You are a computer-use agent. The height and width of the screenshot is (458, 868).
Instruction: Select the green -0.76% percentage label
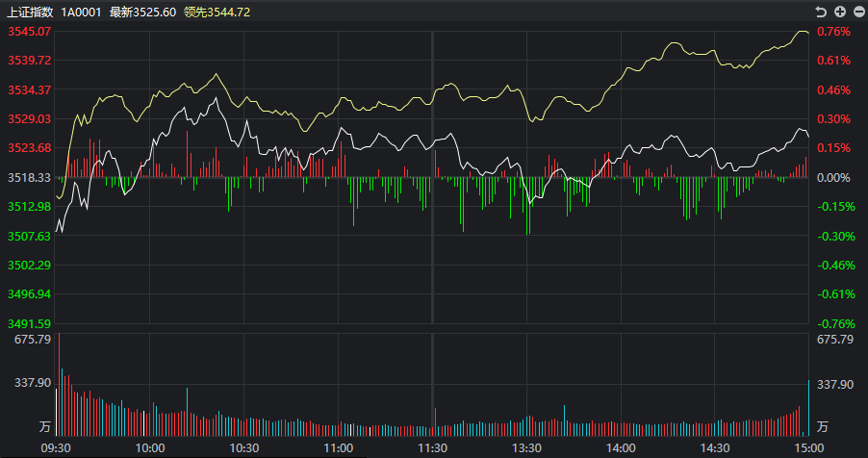click(x=833, y=324)
